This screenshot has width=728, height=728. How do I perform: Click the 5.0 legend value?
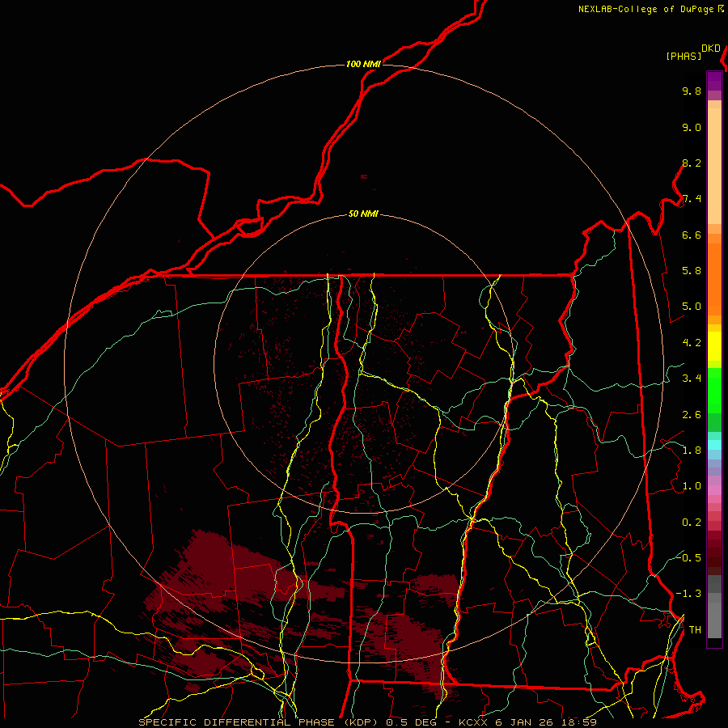[692, 307]
